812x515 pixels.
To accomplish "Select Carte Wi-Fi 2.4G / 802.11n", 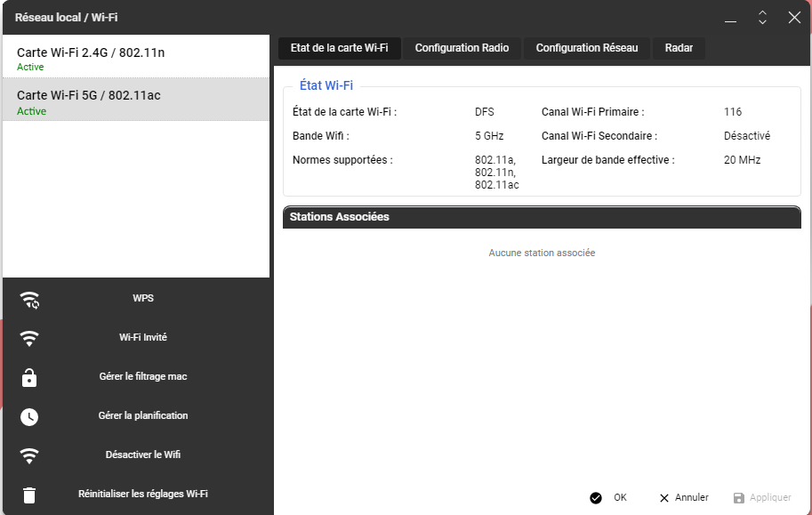I will click(136, 56).
